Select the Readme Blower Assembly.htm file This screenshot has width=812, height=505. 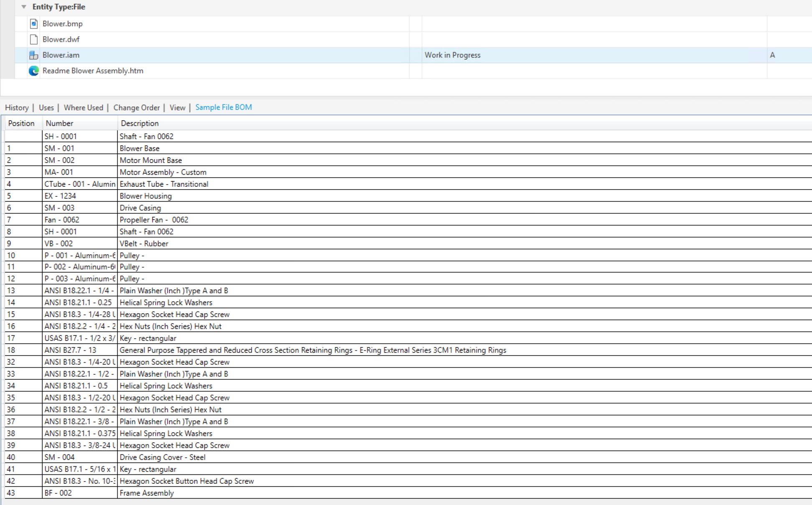click(93, 71)
